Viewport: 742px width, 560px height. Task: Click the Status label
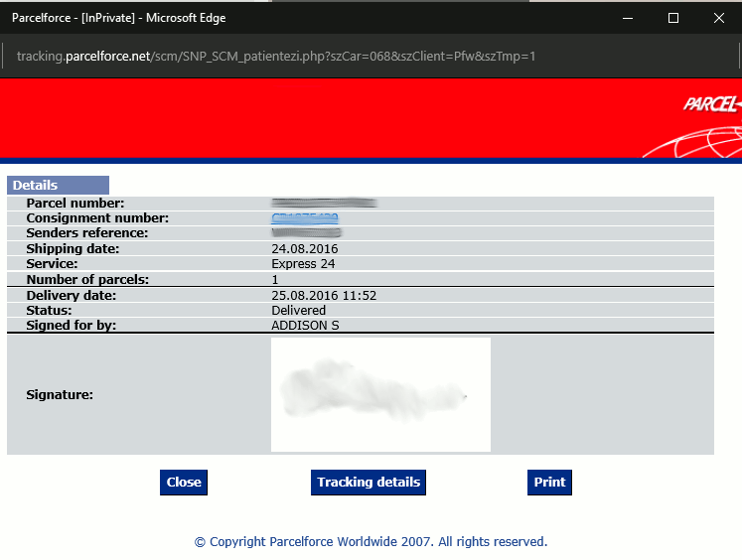(x=50, y=310)
